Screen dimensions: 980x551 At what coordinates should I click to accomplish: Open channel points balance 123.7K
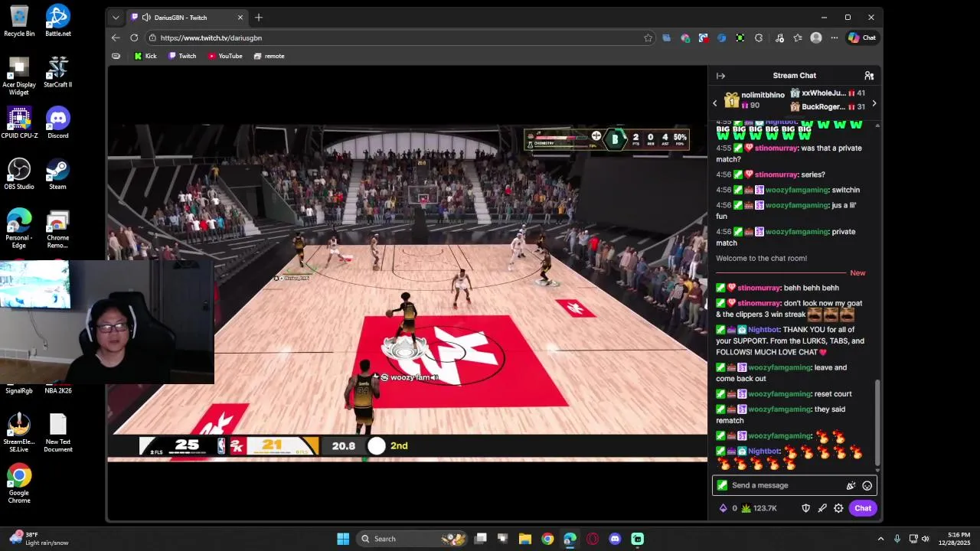(759, 508)
